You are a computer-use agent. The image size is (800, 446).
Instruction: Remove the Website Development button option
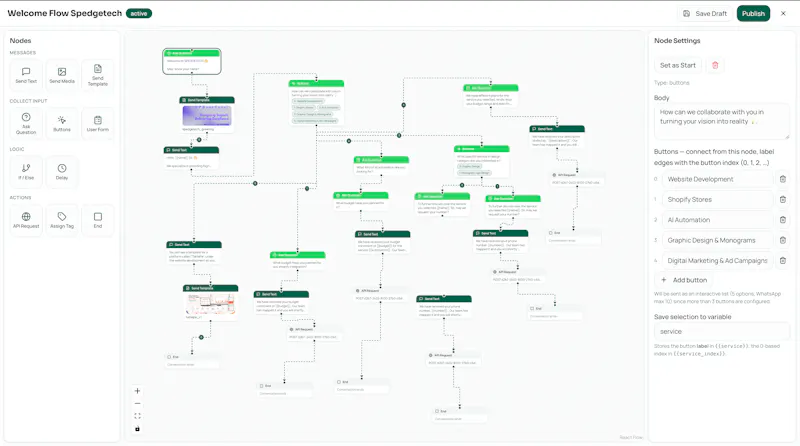(x=783, y=179)
